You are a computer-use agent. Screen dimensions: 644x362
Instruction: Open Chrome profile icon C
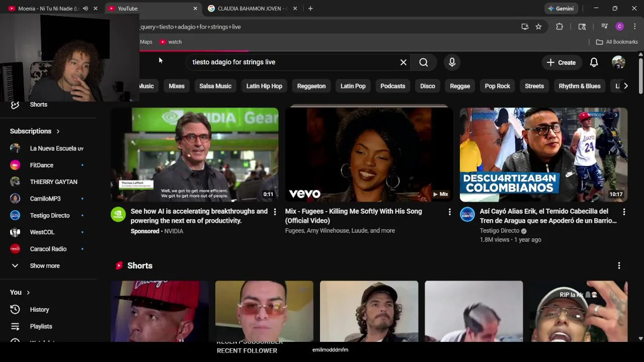(620, 27)
